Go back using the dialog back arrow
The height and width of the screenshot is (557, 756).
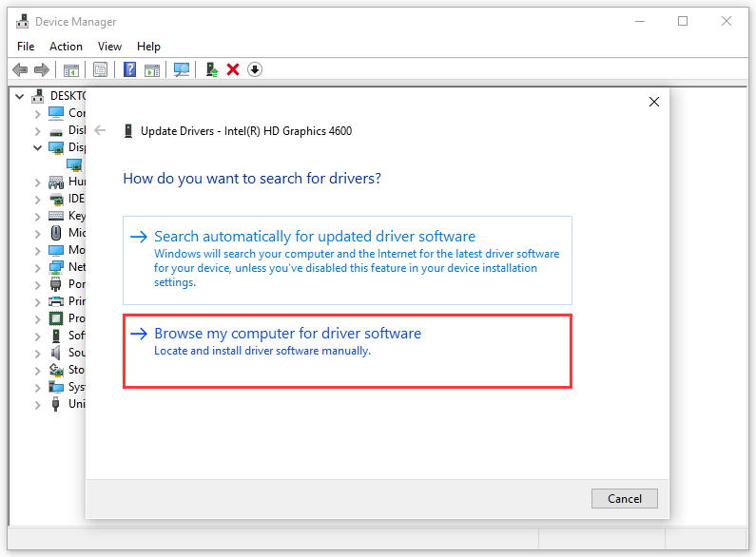pos(100,130)
